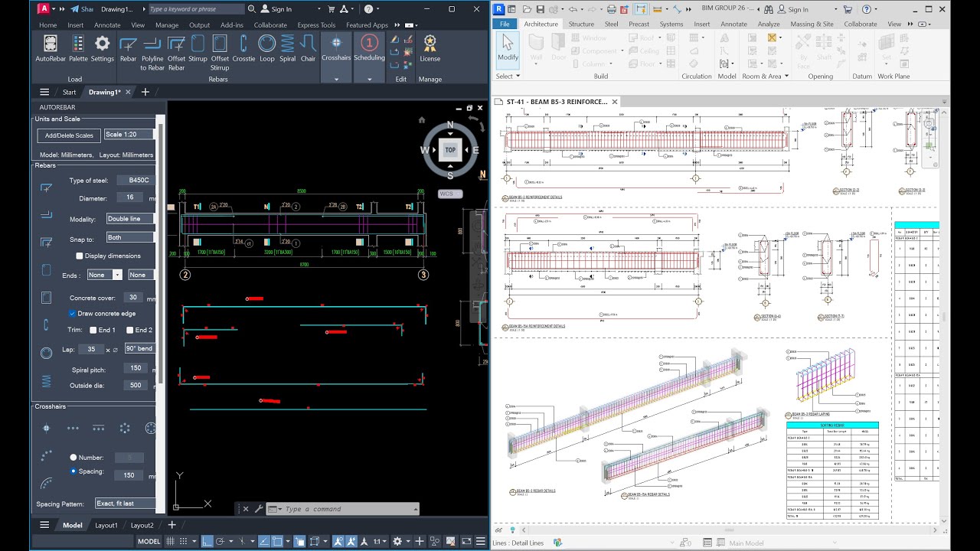980x551 pixels.
Task: Click the MODEL button in status bar
Action: tap(149, 541)
